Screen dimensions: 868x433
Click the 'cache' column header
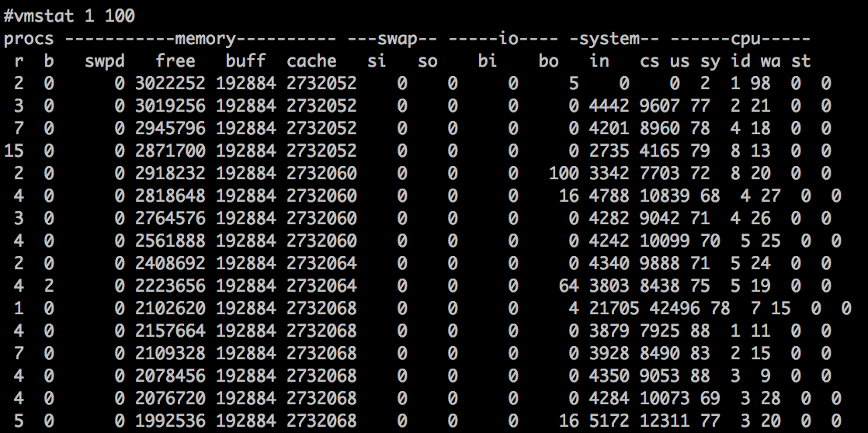[311, 61]
